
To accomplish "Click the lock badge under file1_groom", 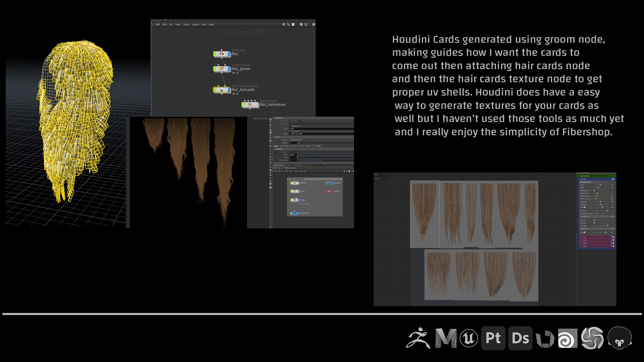I will (x=237, y=73).
